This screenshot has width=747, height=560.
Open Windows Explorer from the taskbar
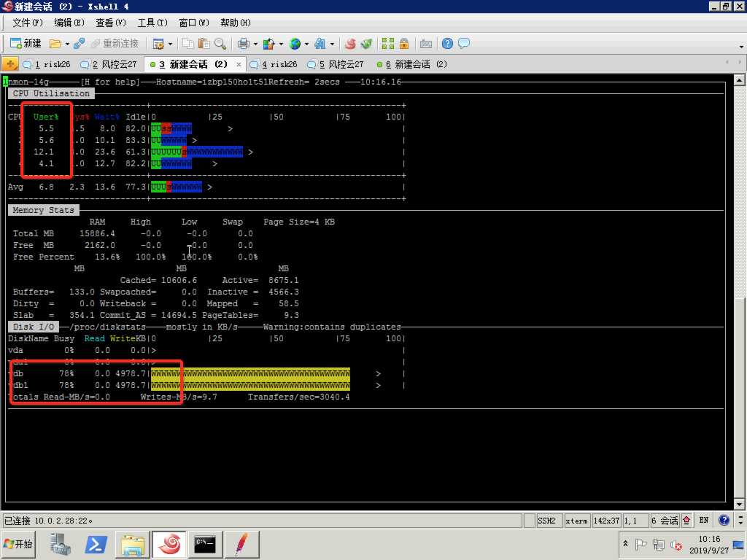tap(133, 544)
